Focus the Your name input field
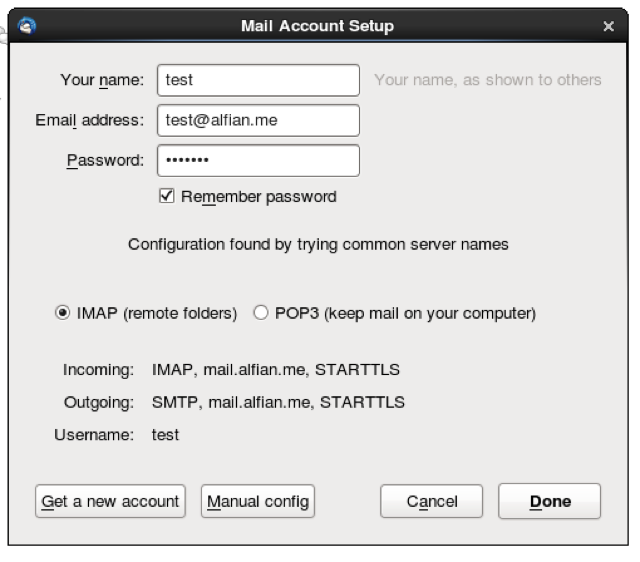This screenshot has width=640, height=562. pyautogui.click(x=258, y=80)
